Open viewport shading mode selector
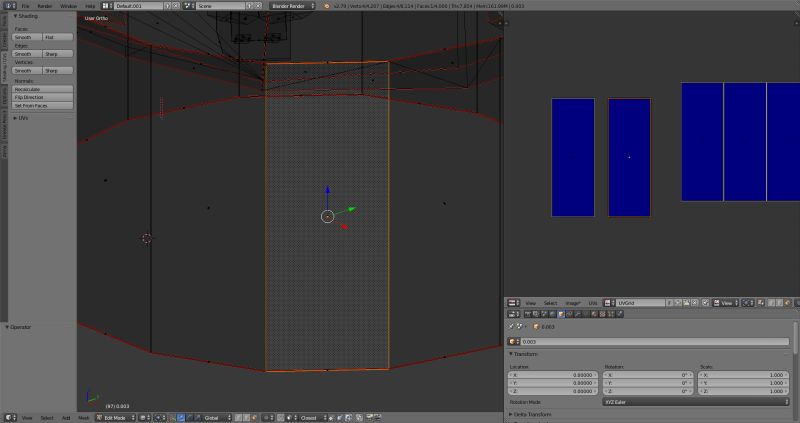Viewport: 800px width, 423px height. [x=144, y=417]
